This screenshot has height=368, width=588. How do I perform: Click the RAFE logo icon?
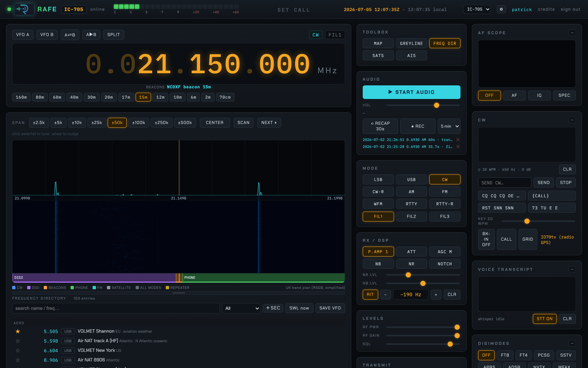24,9
